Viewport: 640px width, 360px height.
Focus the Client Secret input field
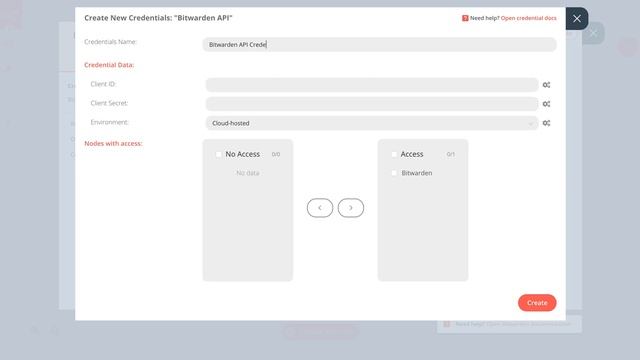click(x=372, y=104)
